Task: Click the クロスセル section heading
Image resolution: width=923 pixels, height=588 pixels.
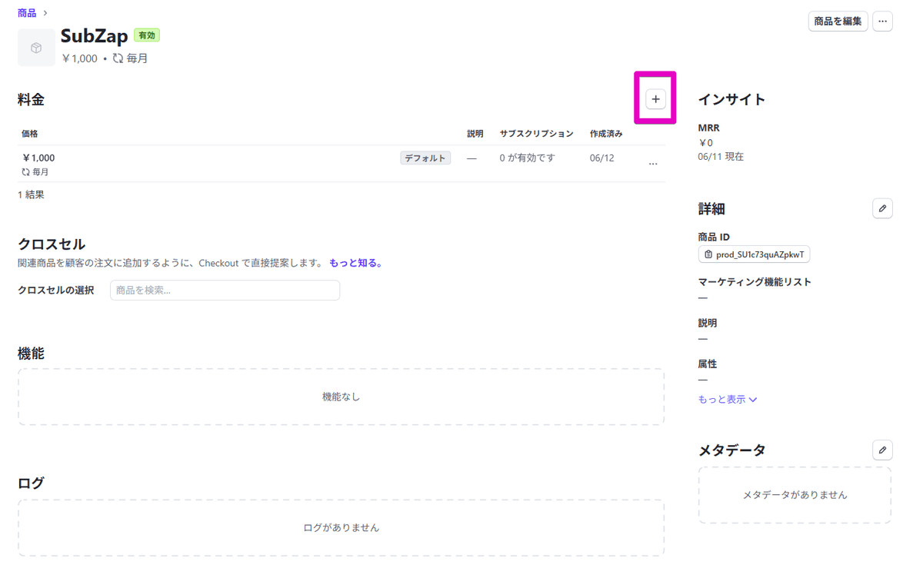Action: point(52,244)
